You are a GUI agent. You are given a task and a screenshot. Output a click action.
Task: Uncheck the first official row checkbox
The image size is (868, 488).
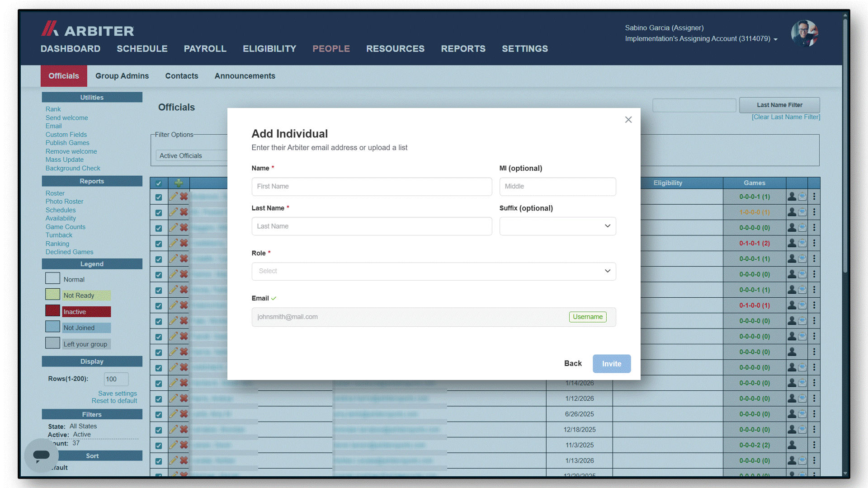pyautogui.click(x=159, y=197)
